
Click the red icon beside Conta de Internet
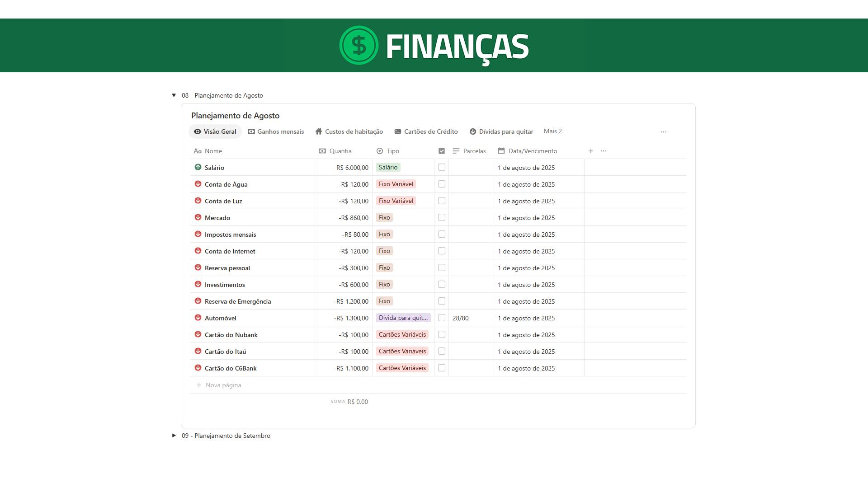click(x=198, y=251)
